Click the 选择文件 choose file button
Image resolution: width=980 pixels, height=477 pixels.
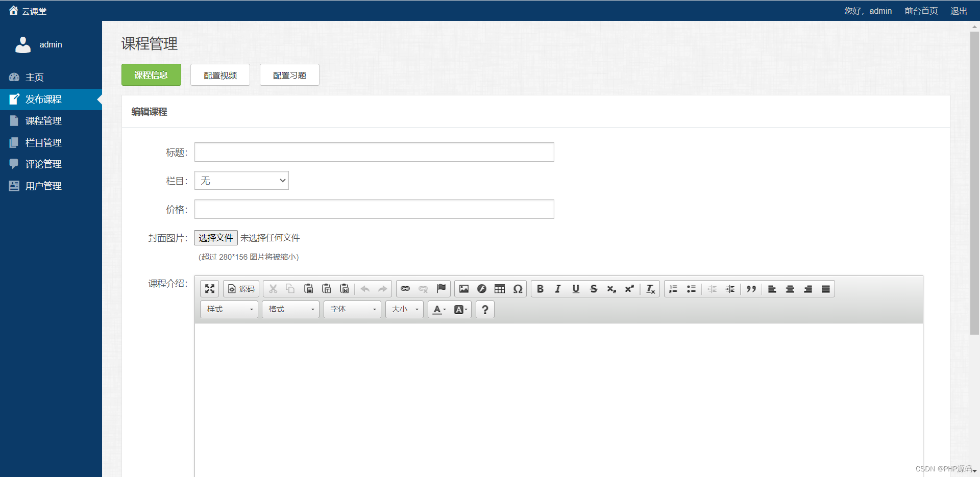[x=216, y=238]
